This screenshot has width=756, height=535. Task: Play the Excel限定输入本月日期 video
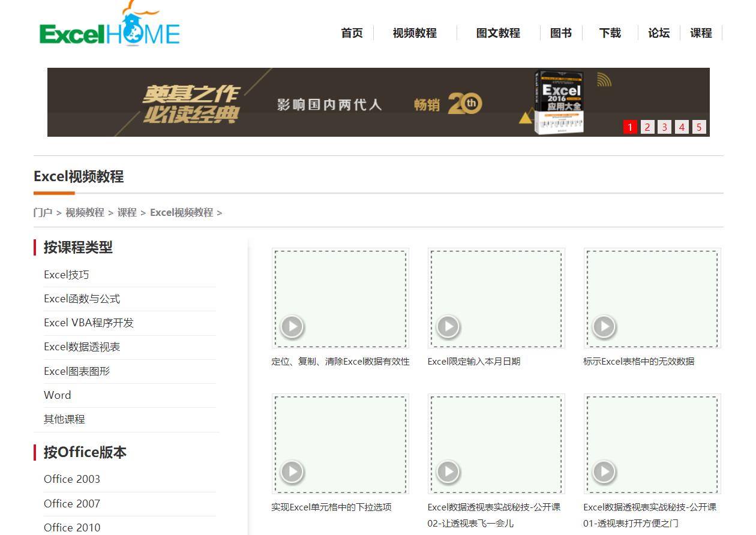click(448, 327)
